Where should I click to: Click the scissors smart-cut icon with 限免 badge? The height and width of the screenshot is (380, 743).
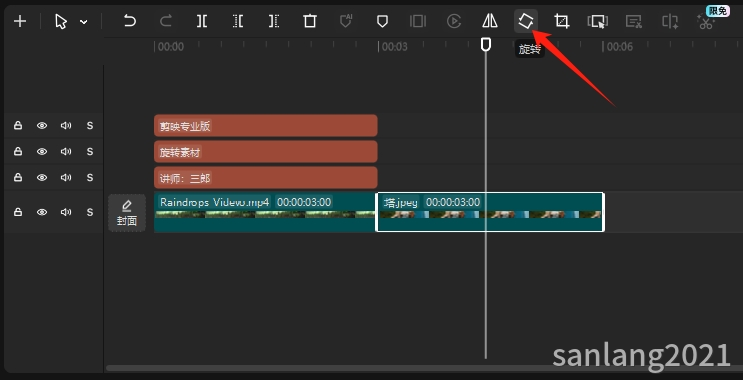pyautogui.click(x=706, y=21)
